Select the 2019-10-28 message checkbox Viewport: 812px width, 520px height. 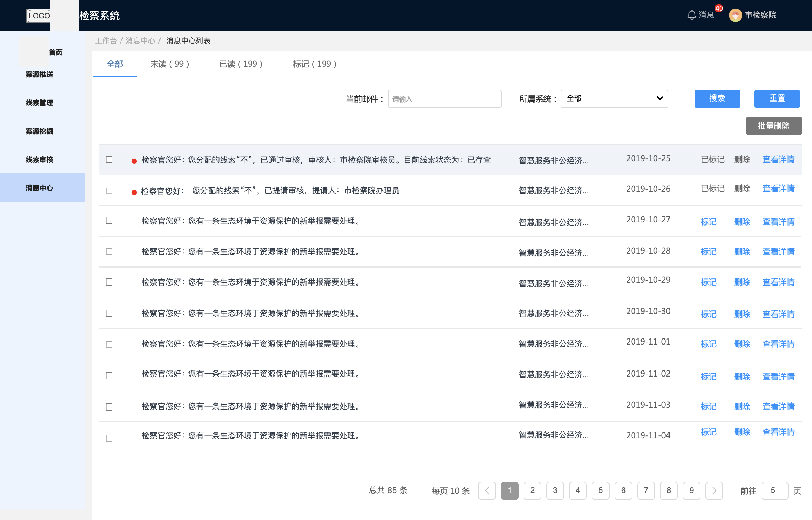click(x=109, y=251)
